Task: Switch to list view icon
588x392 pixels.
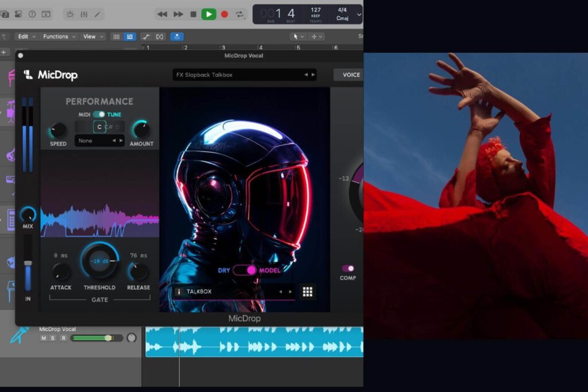Action: [130, 37]
